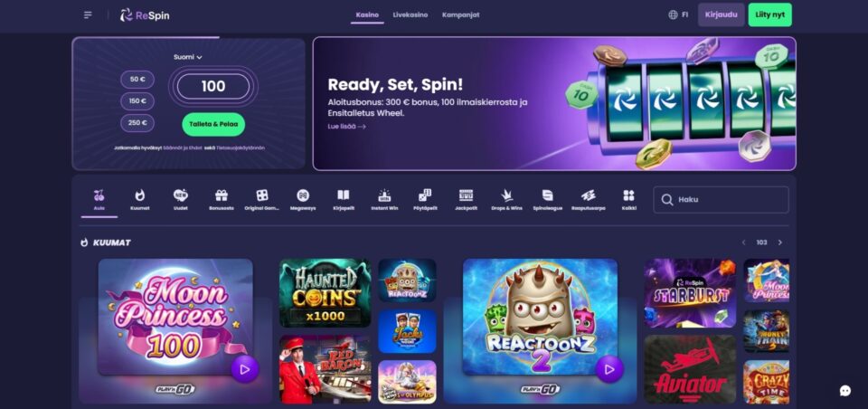Click the Haku search field
Viewport: 868px width, 409px height.
point(721,199)
